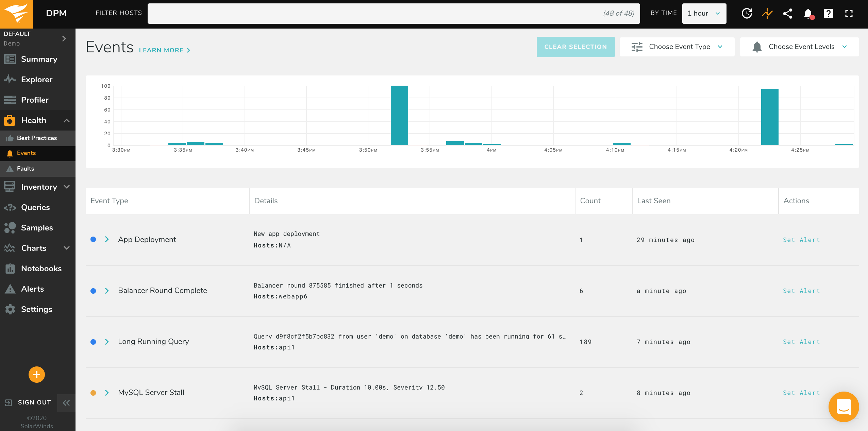
Task: Click Set Alert for MySQL Server Stall
Action: (801, 393)
